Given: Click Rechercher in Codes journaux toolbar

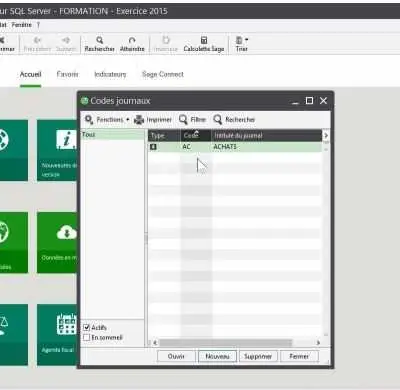Looking at the screenshot, I should click(234, 119).
